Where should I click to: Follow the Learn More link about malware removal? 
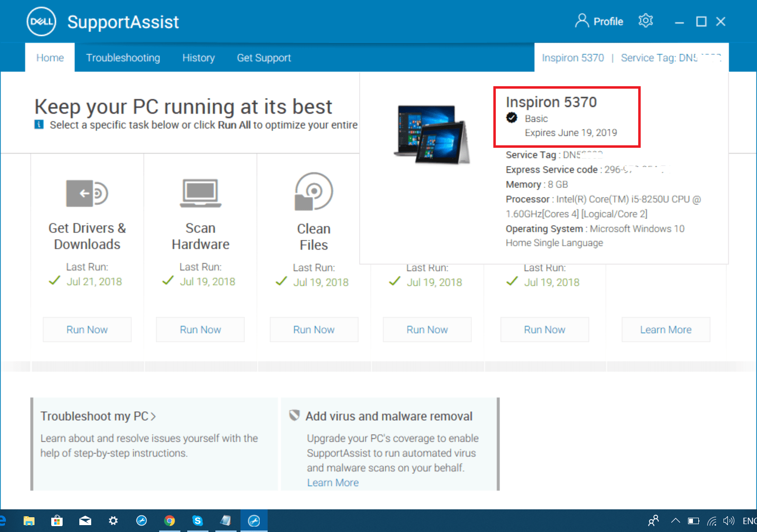[x=333, y=483]
